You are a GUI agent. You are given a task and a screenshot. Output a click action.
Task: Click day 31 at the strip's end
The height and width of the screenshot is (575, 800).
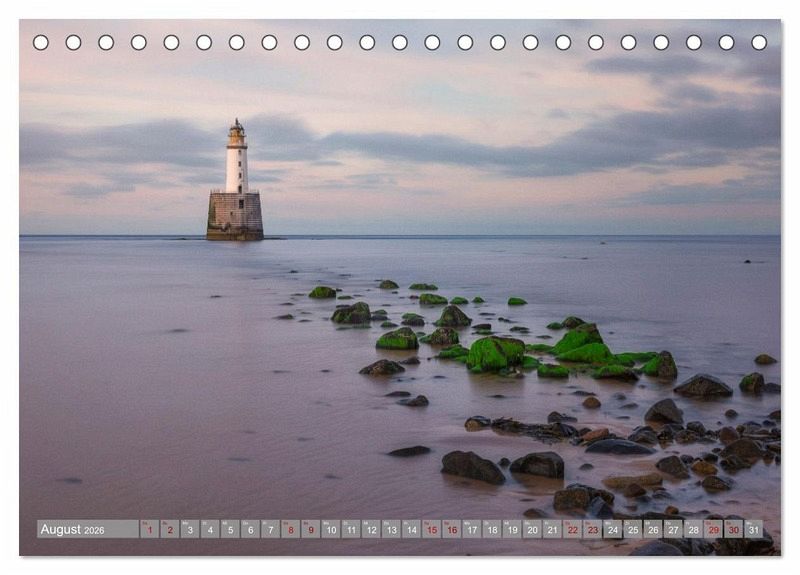tap(753, 529)
